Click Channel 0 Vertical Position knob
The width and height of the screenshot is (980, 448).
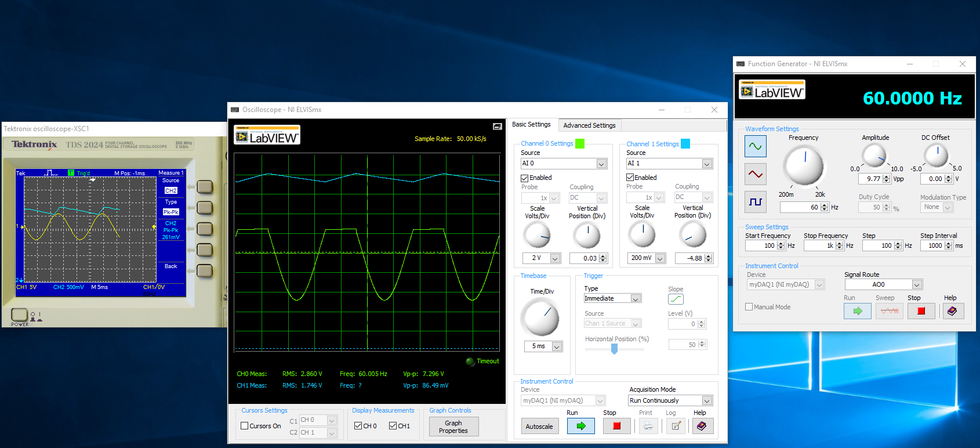tap(587, 235)
